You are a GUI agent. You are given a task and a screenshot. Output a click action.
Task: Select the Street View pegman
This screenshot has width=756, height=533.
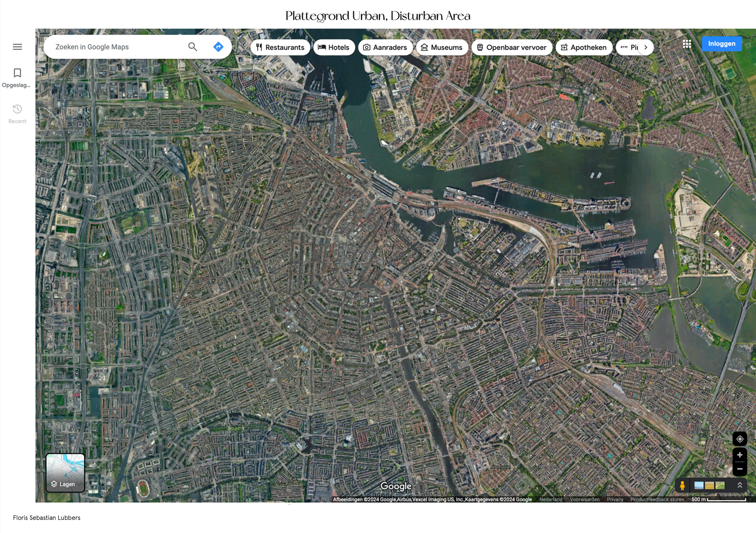682,485
